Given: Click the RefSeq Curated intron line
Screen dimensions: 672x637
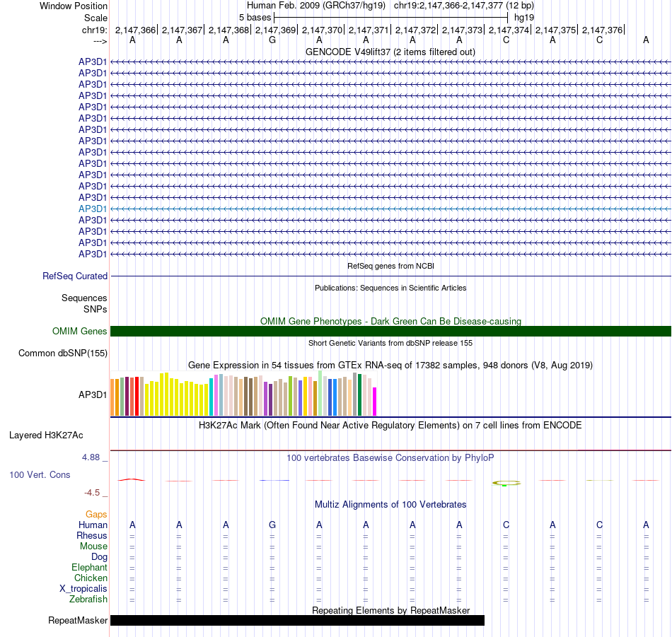Looking at the screenshot, I should pos(390,276).
